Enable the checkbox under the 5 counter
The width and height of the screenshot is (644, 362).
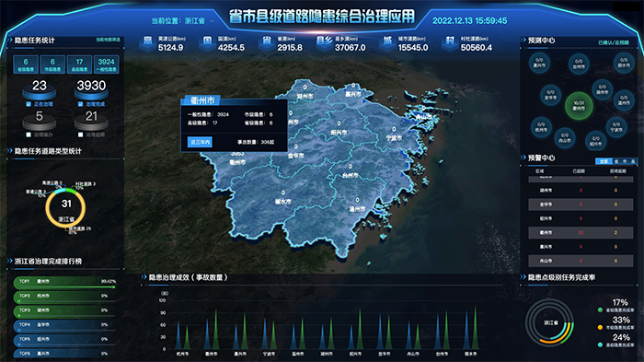click(29, 134)
